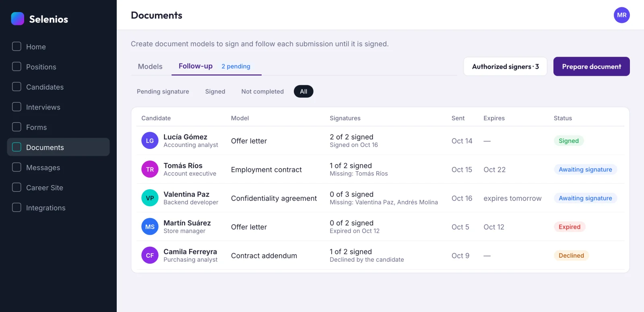Click the Forms sidebar icon
The height and width of the screenshot is (312, 644).
click(17, 127)
